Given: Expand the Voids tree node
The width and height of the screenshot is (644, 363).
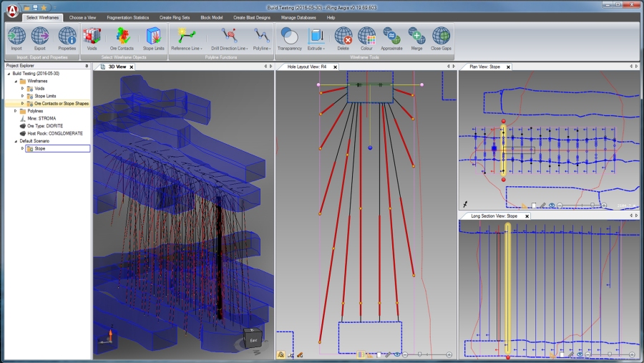Looking at the screenshot, I should point(23,89).
